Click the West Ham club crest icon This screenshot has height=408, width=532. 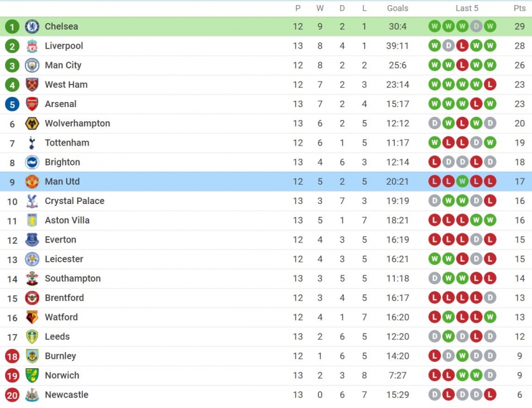point(32,85)
